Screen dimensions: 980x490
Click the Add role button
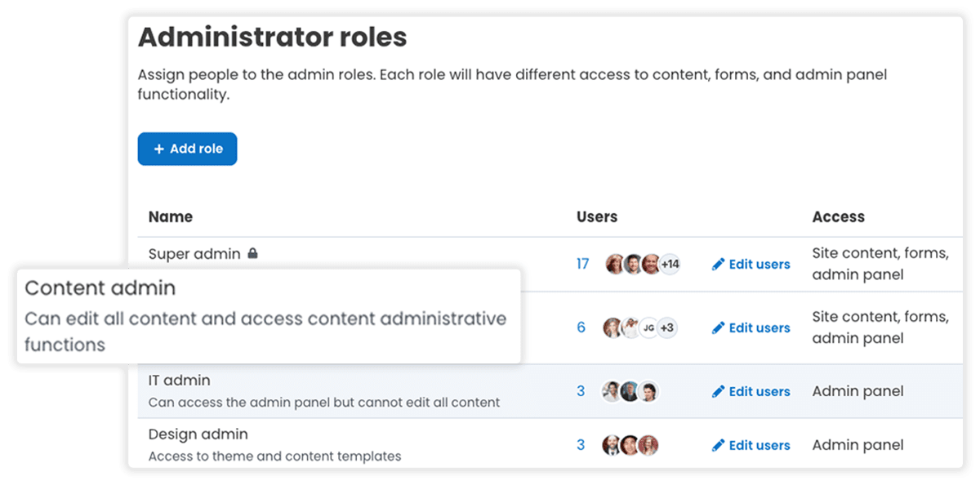click(187, 149)
